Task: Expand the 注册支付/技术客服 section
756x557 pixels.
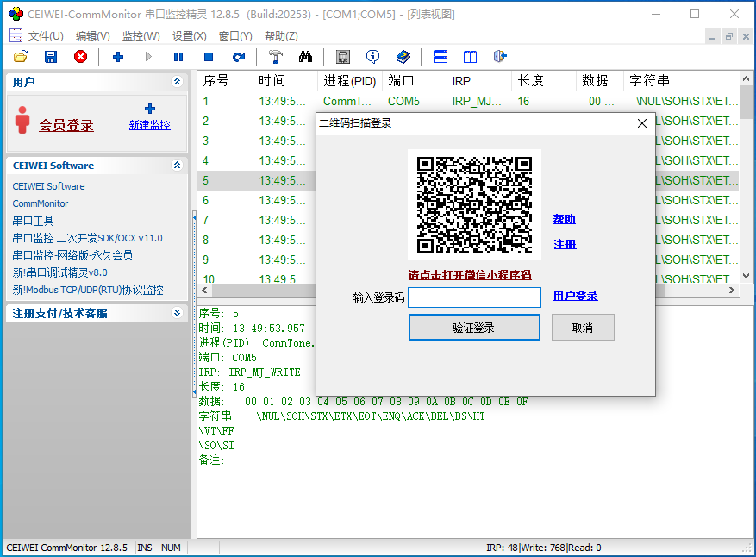Action: pyautogui.click(x=178, y=313)
